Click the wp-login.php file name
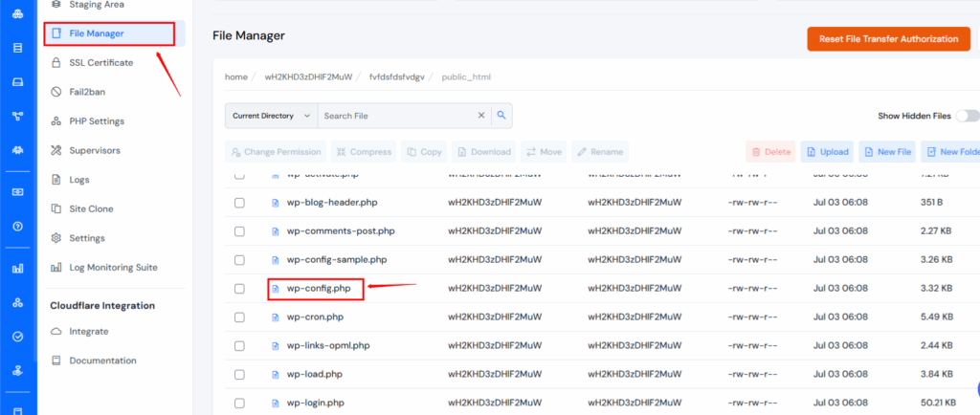This screenshot has height=415, width=980. [316, 403]
